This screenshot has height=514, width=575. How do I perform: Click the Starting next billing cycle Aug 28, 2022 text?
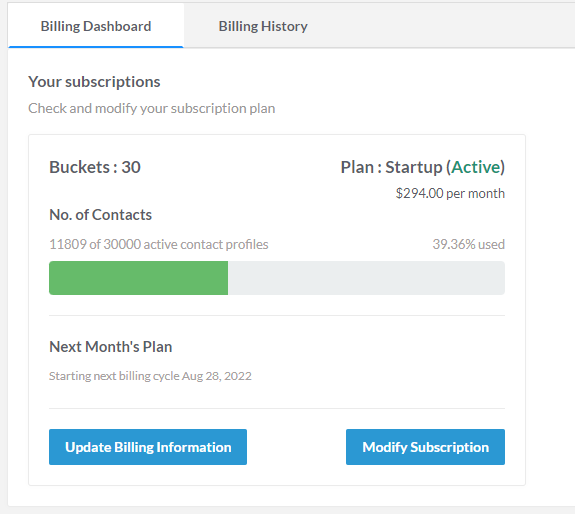(x=150, y=376)
